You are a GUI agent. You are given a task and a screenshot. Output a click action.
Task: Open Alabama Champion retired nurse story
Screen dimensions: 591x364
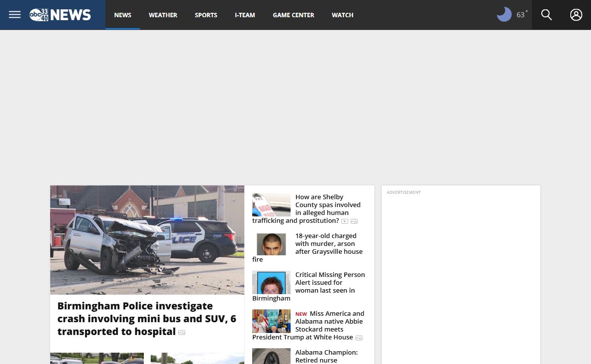pyautogui.click(x=327, y=356)
